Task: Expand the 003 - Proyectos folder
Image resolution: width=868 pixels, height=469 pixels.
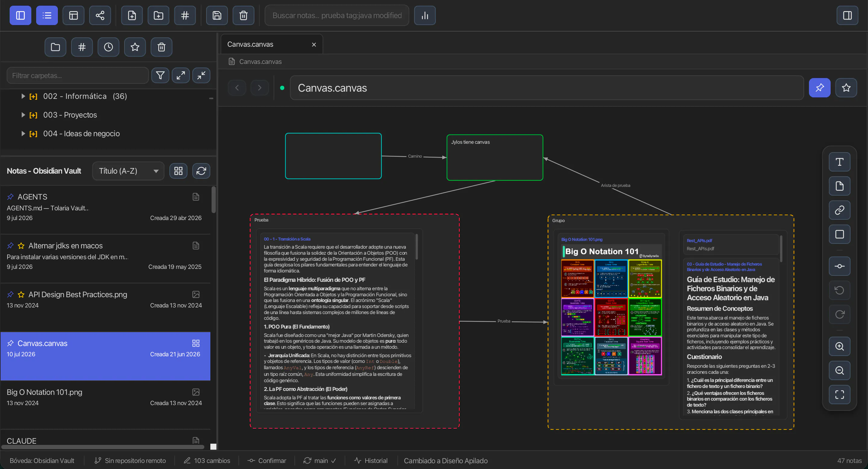Action: point(23,115)
